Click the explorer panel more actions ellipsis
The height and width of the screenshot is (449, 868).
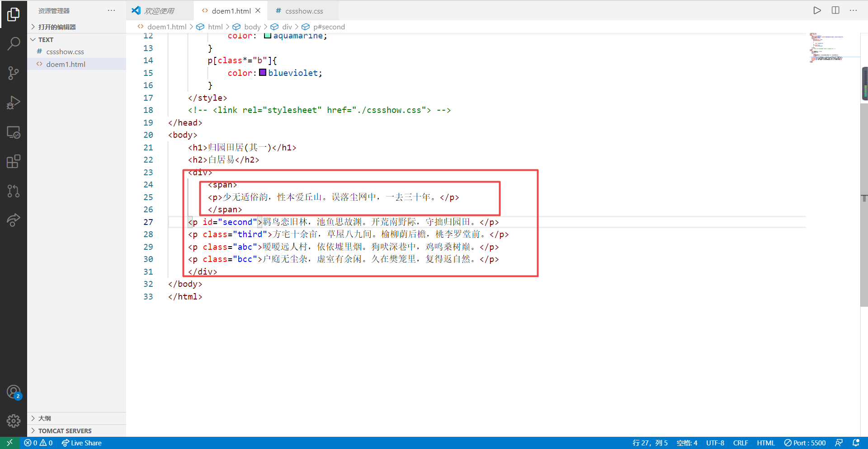click(x=111, y=10)
